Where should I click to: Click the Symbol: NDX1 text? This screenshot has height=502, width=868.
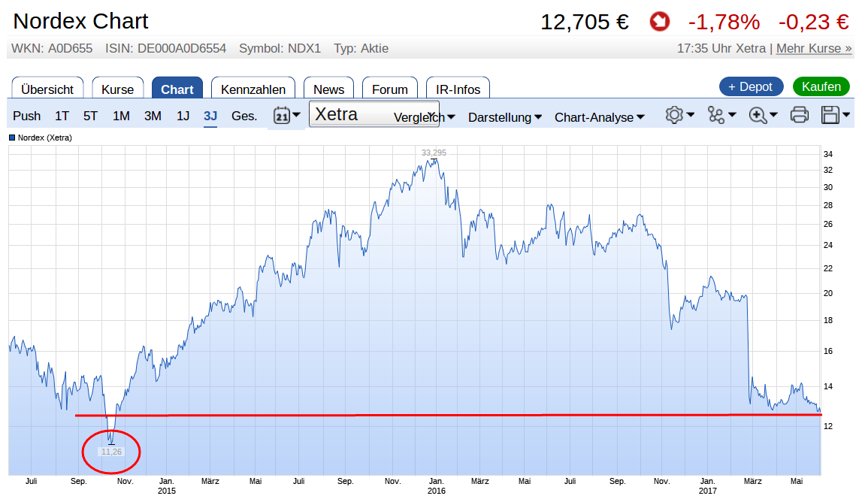[x=280, y=49]
